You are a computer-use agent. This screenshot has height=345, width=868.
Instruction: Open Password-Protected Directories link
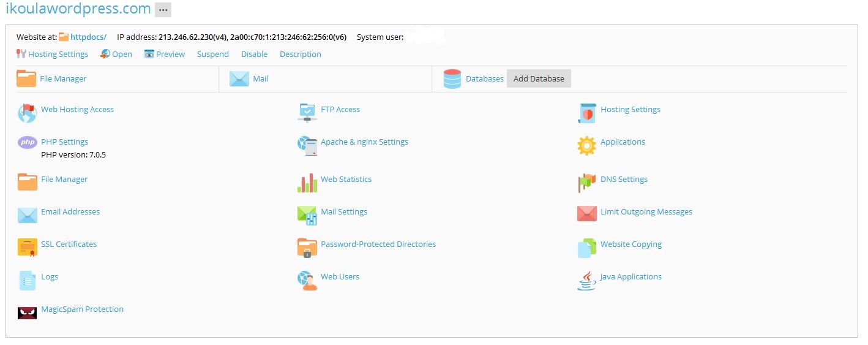click(x=378, y=244)
